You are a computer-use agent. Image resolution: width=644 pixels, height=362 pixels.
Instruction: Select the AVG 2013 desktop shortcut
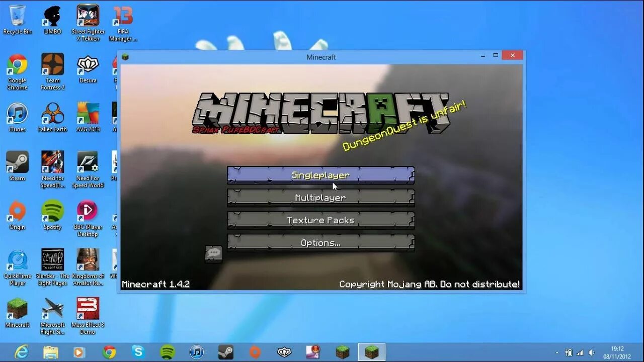point(88,117)
